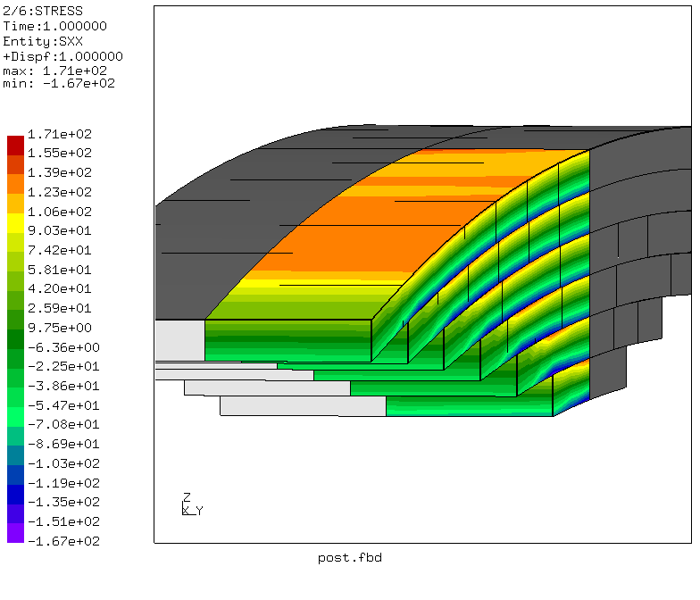The width and height of the screenshot is (700, 600).
Task: Click the yellow legend swatch beside 9.03e+01
Action: click(x=15, y=223)
